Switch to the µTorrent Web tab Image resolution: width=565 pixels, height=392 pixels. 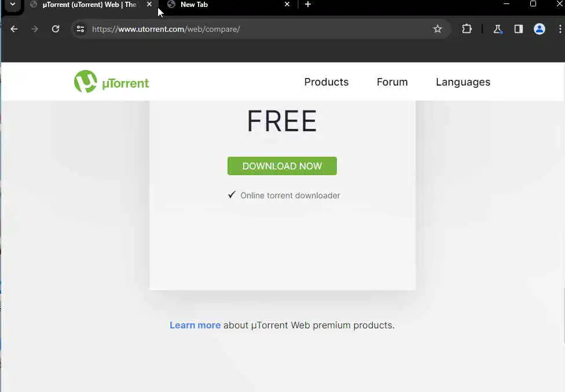coord(89,5)
